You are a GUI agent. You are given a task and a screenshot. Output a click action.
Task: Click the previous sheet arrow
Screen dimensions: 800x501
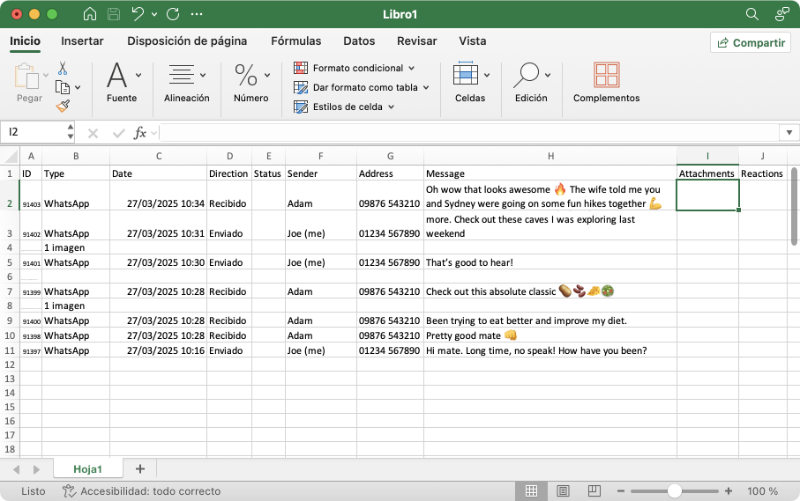click(16, 469)
